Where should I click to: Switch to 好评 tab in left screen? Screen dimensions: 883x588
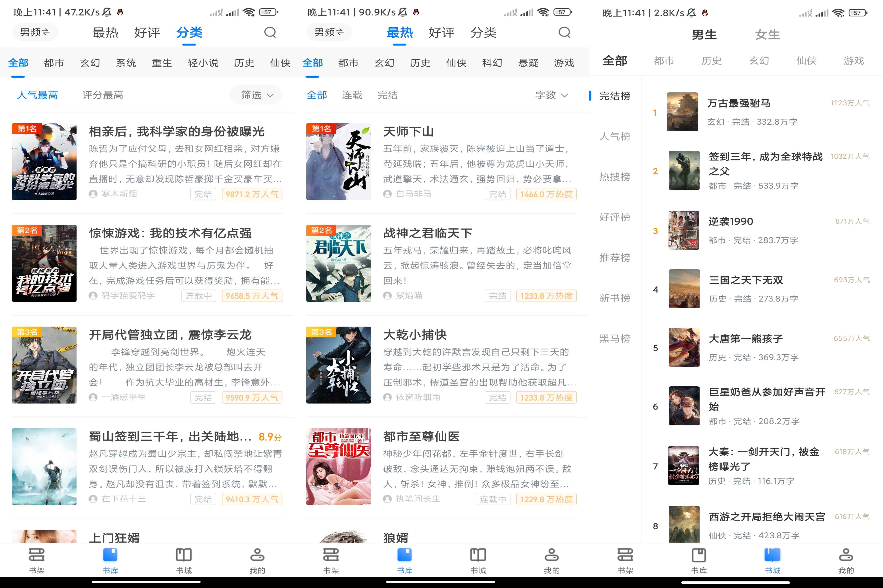pos(147,33)
